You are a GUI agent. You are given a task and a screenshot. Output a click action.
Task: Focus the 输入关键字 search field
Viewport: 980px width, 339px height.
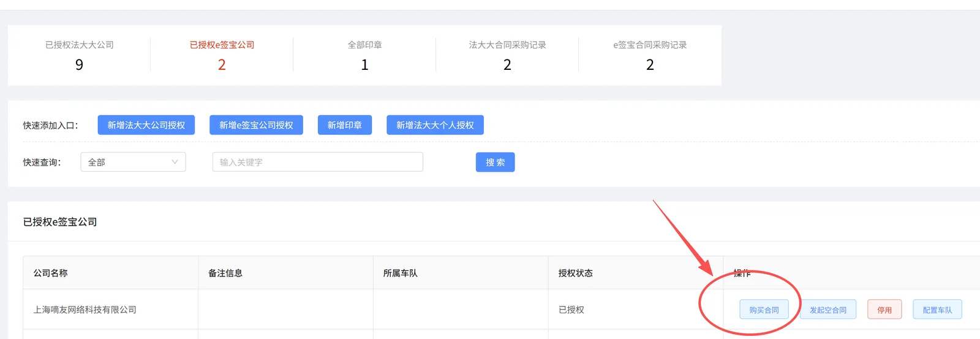tap(318, 162)
